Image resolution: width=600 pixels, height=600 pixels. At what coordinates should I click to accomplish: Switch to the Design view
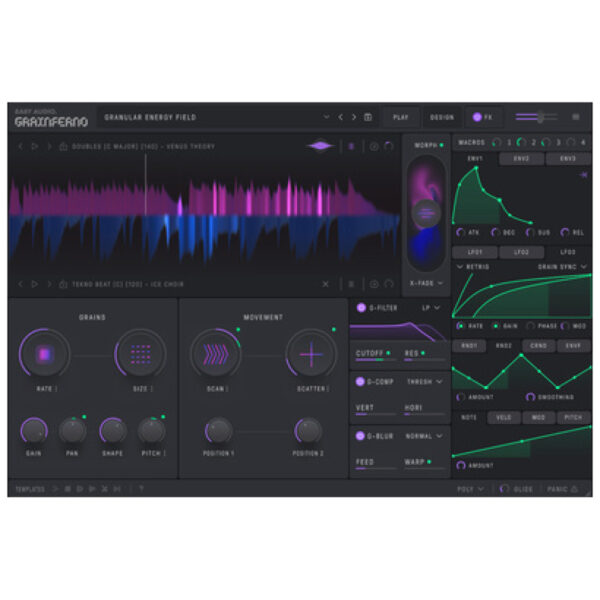coord(442,117)
